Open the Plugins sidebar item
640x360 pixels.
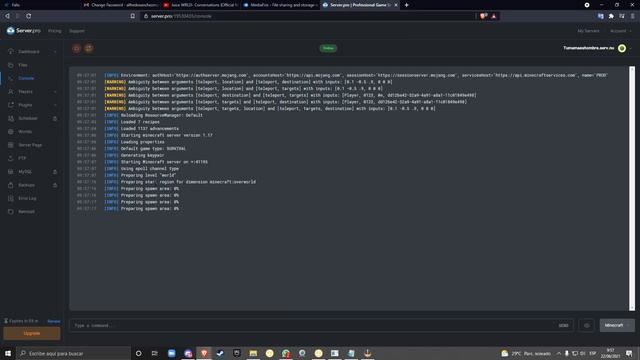click(25, 105)
